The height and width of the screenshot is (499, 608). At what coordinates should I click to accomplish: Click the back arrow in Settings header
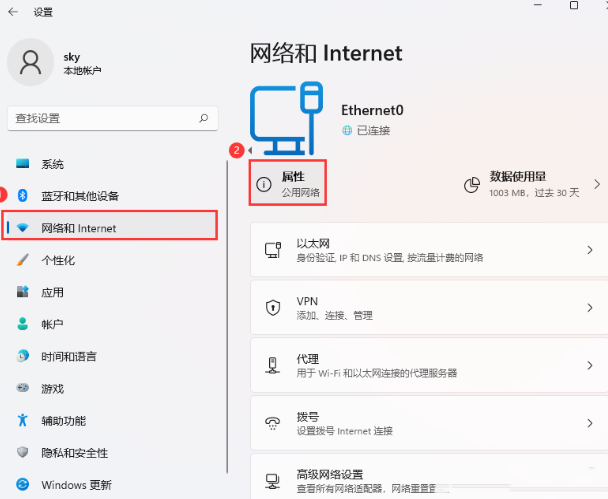click(13, 12)
